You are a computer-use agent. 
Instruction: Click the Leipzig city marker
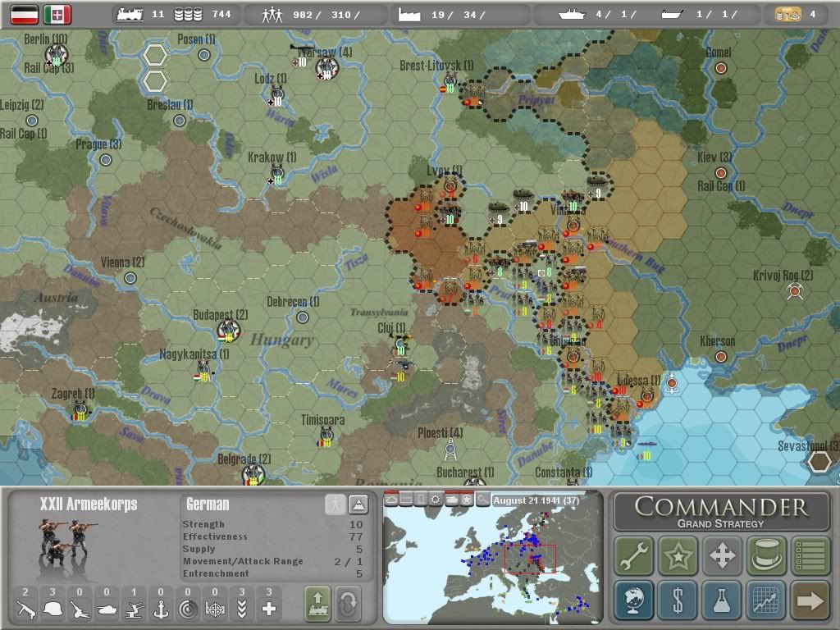32,120
